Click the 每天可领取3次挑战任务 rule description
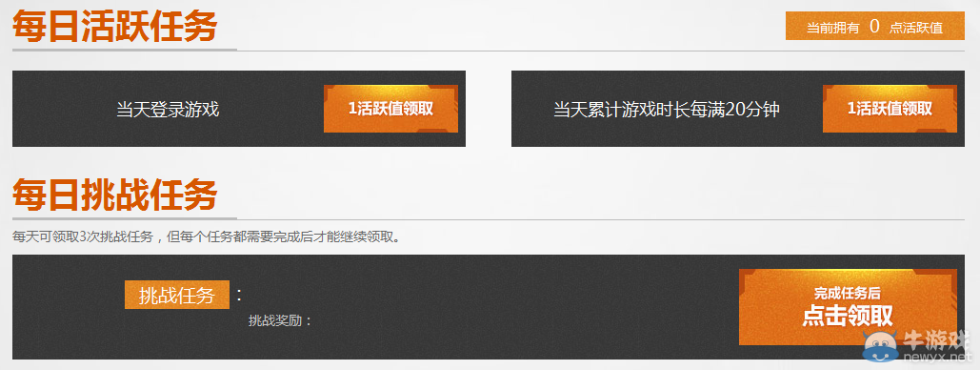This screenshot has height=370, width=980. (207, 237)
